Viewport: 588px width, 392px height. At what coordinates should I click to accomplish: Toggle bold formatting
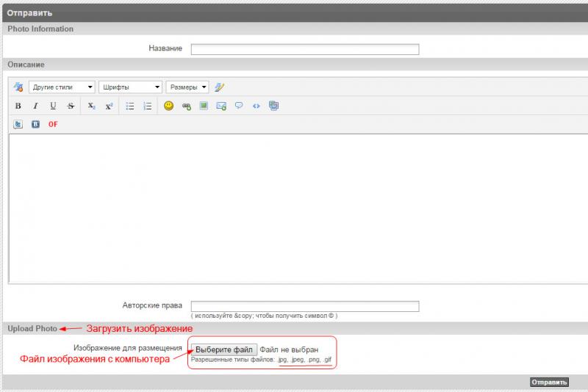pos(18,106)
